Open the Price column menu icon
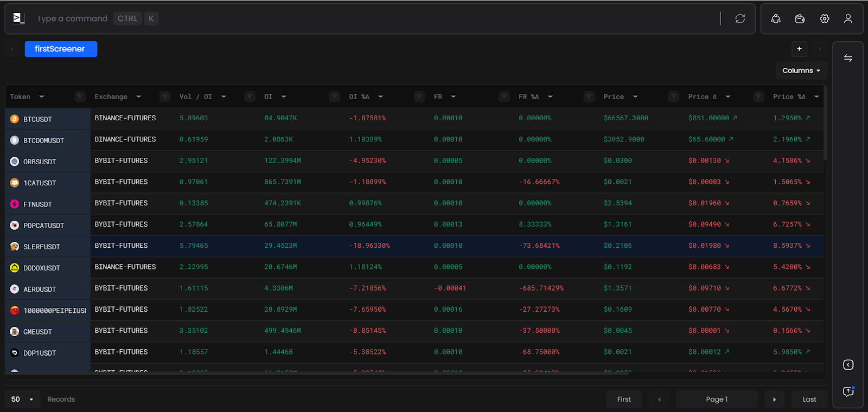The image size is (868, 412). pyautogui.click(x=635, y=96)
